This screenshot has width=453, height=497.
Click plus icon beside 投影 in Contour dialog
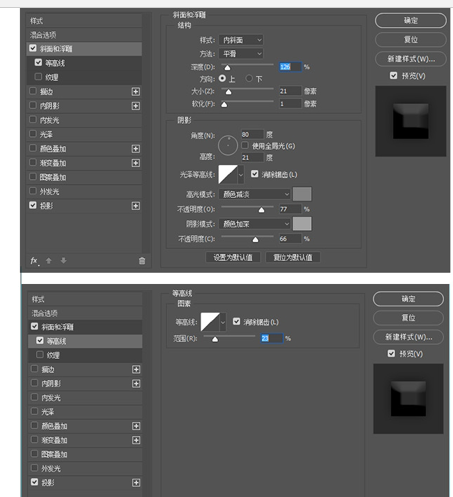136,483
